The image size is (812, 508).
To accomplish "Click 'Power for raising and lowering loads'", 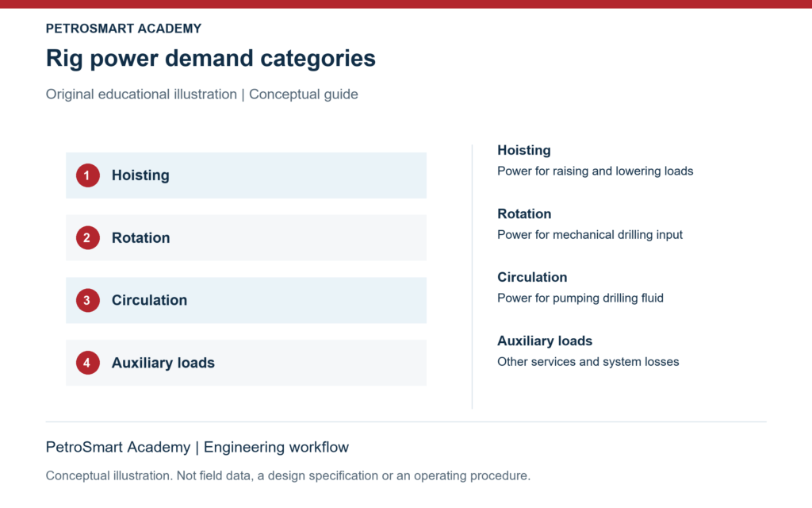I will (595, 171).
